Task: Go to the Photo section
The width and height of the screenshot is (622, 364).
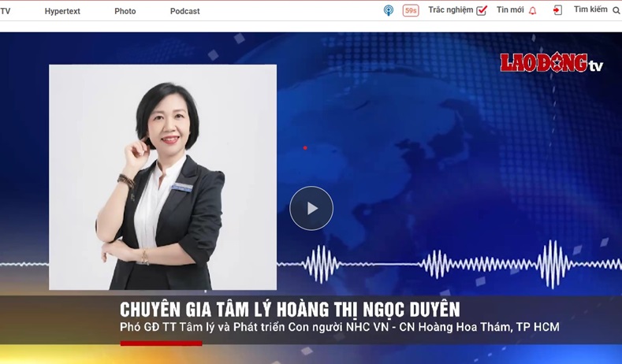Action: 125,11
